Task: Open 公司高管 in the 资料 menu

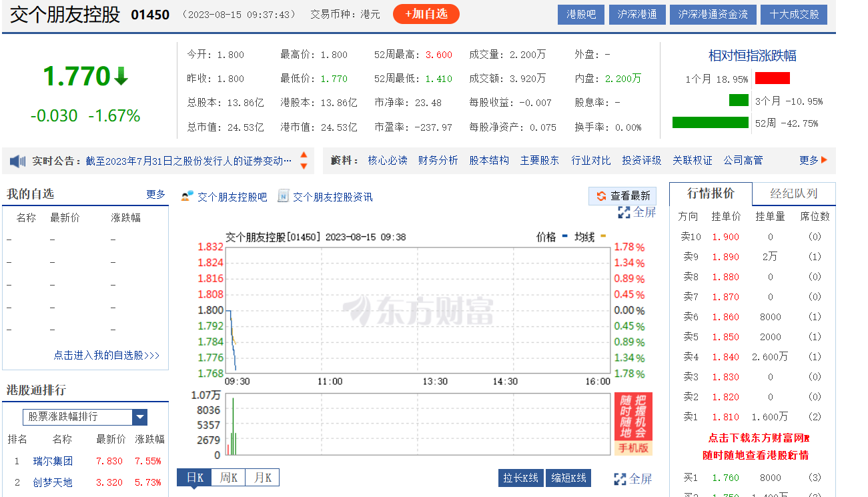Action: point(743,160)
